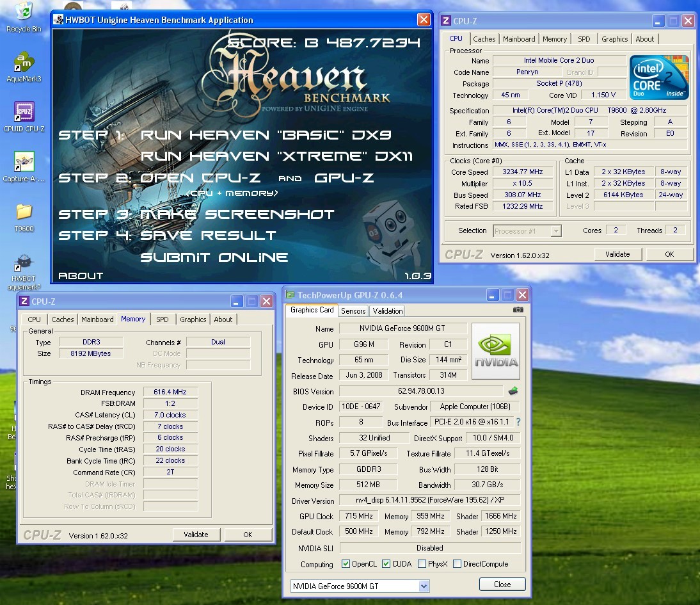Click the HWBOT Heaven title bar icon
Image resolution: width=700 pixels, height=605 pixels.
tap(58, 20)
